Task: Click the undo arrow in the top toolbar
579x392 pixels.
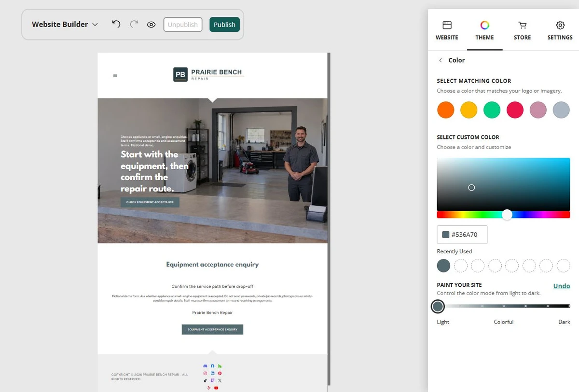Action: click(x=116, y=24)
